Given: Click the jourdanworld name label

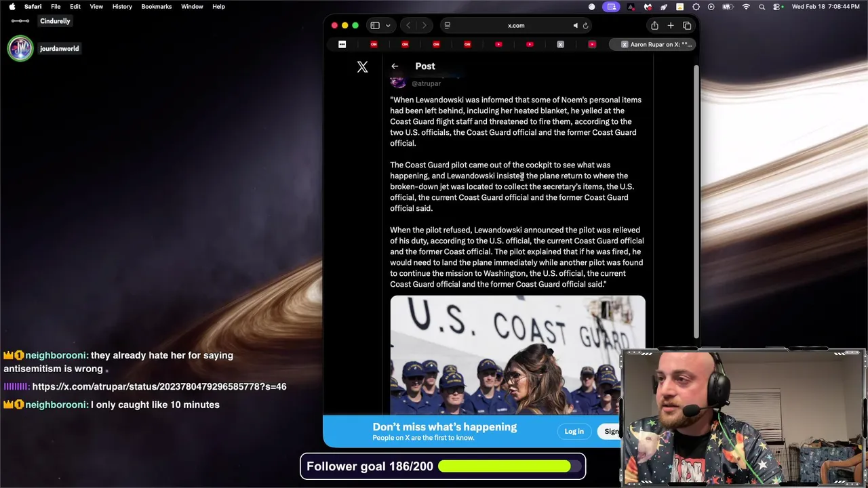Looking at the screenshot, I should point(59,49).
